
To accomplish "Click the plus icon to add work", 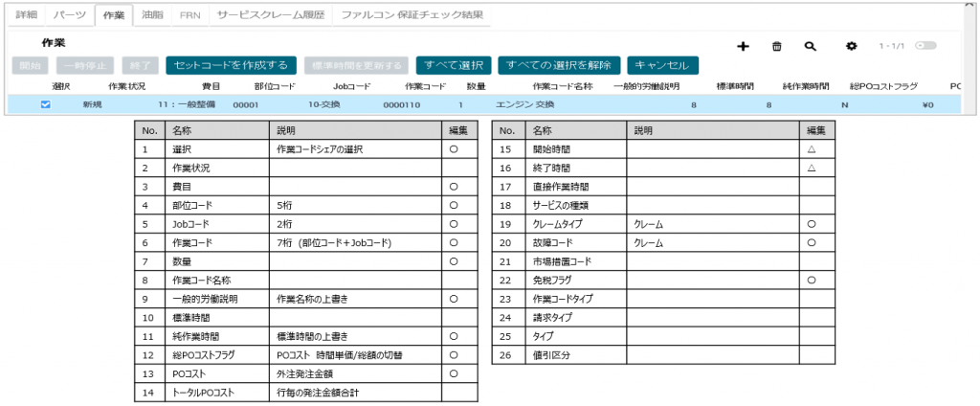I will tap(742, 46).
